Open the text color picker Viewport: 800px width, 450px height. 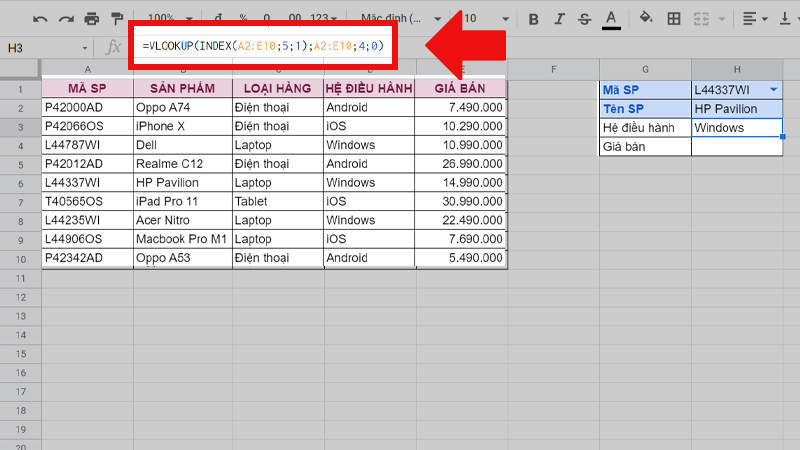tap(611, 19)
